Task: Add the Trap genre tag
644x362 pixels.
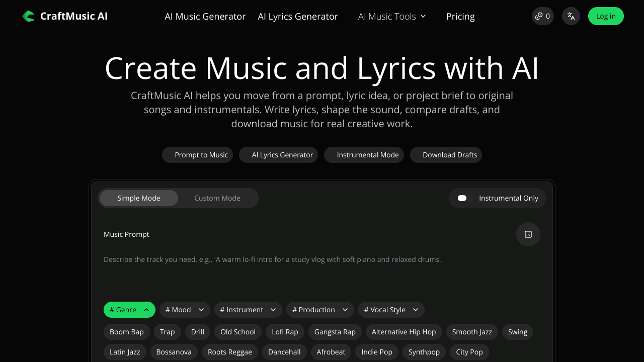Action: tap(168, 332)
